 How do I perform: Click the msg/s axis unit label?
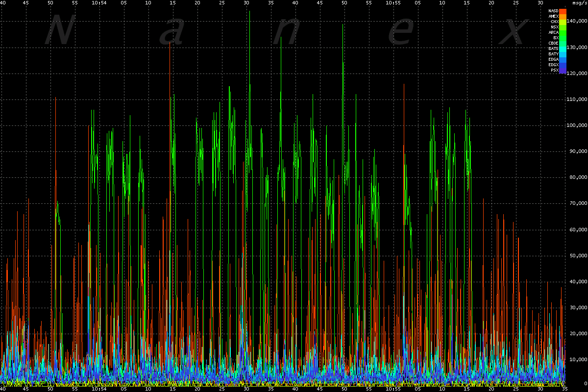click(580, 2)
